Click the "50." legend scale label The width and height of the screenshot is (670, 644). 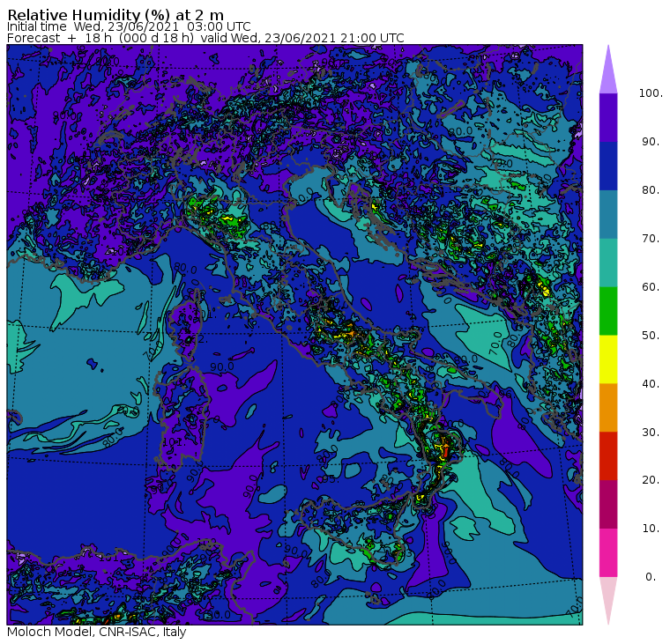pyautogui.click(x=651, y=336)
